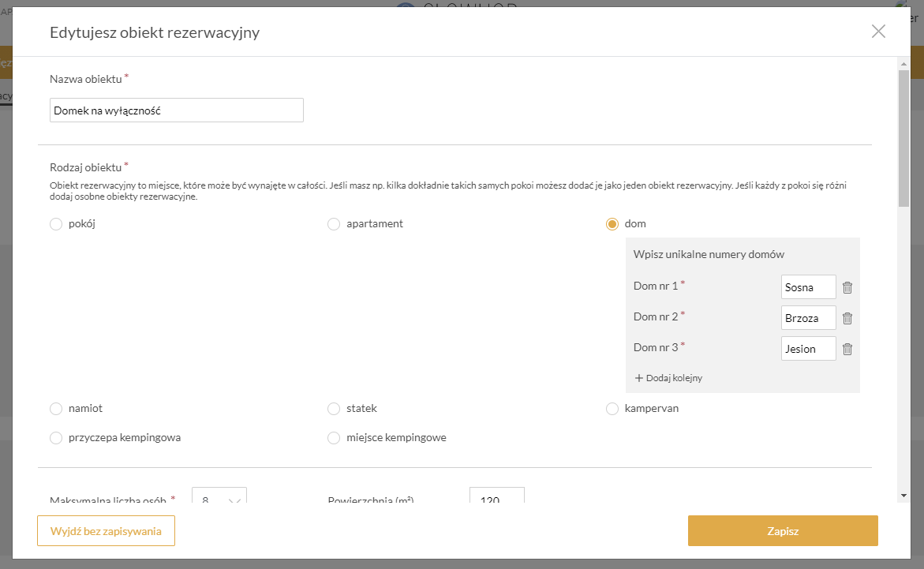The width and height of the screenshot is (924, 569).
Task: Remove Jesion entry using trash icon
Action: click(x=847, y=350)
